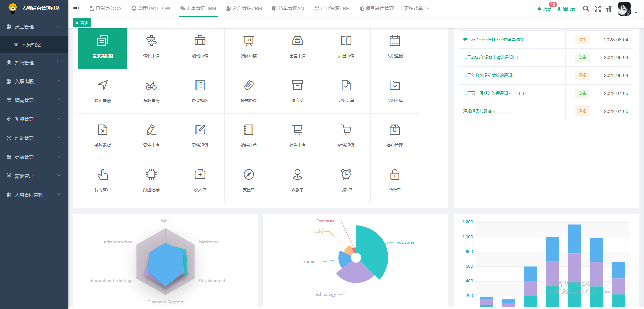
Task: Open the 更多菜单 dropdown
Action: (x=416, y=8)
